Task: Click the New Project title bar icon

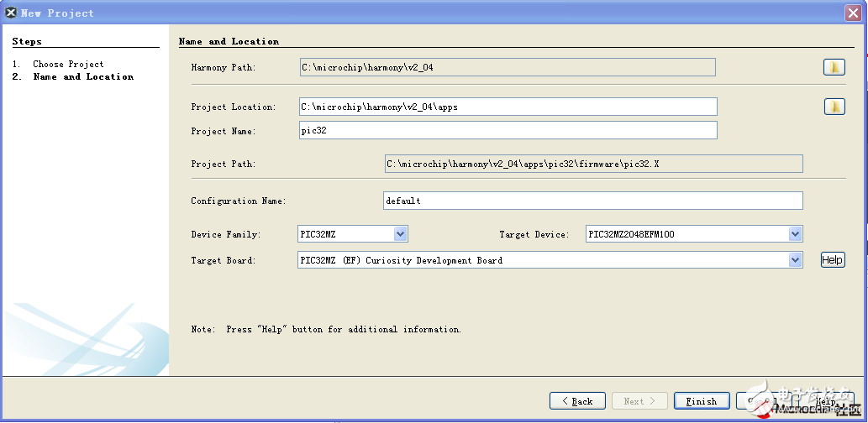Action: (11, 13)
